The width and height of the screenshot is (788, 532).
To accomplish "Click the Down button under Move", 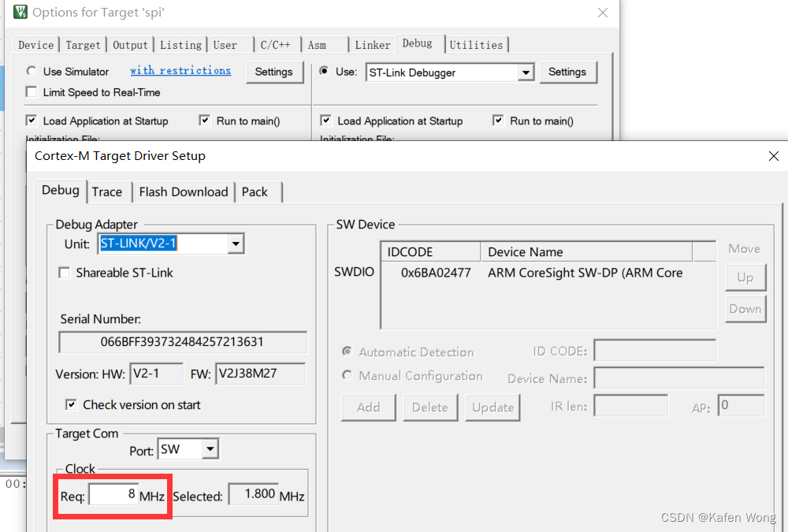I will (x=745, y=309).
